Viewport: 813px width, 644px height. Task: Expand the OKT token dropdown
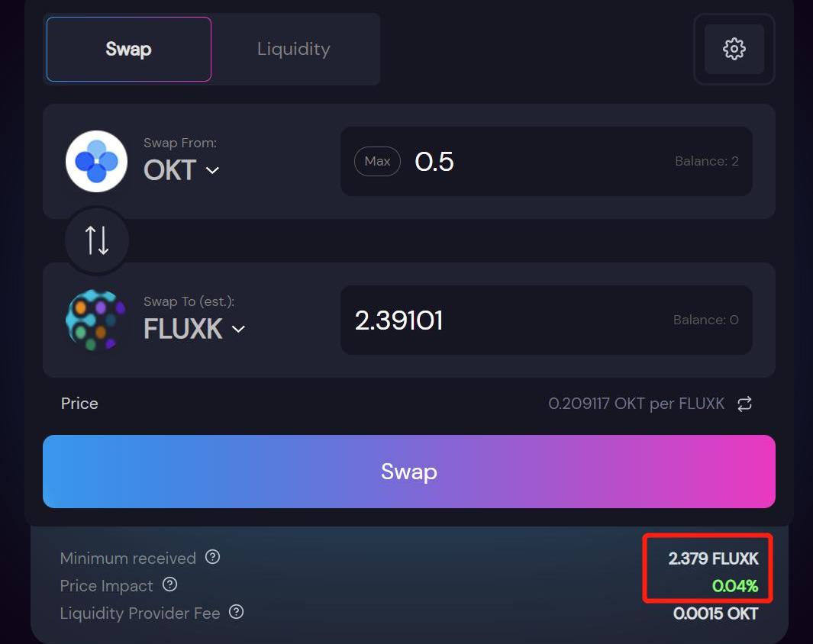point(182,170)
